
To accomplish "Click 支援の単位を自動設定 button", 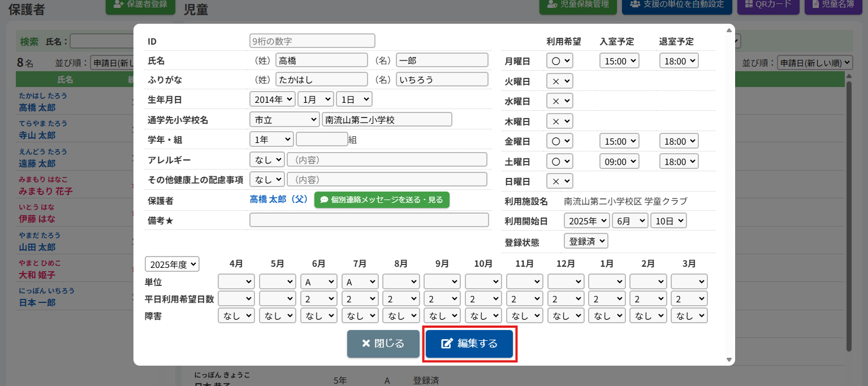I will pos(676,5).
